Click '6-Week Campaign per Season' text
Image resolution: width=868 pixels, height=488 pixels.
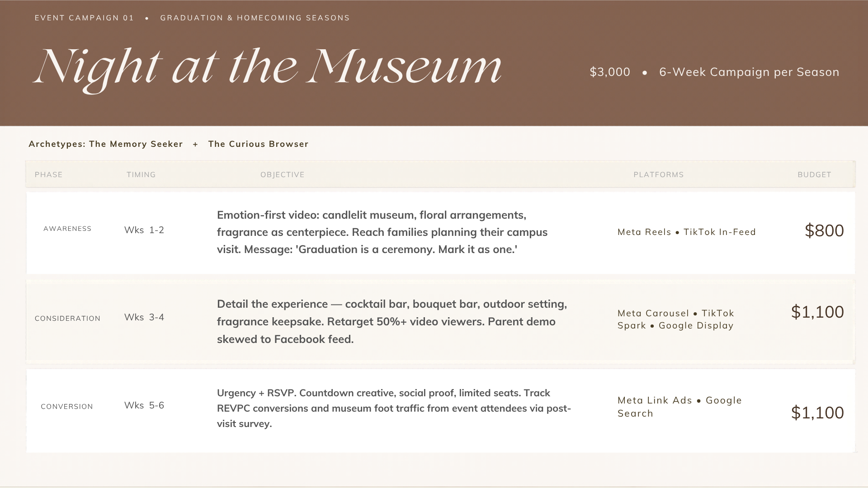tap(749, 72)
